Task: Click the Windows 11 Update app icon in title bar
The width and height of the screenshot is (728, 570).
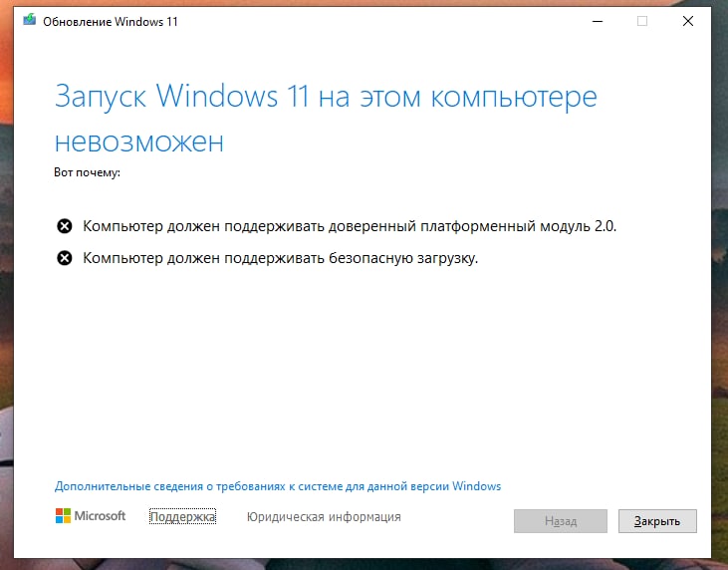Action: pos(30,20)
